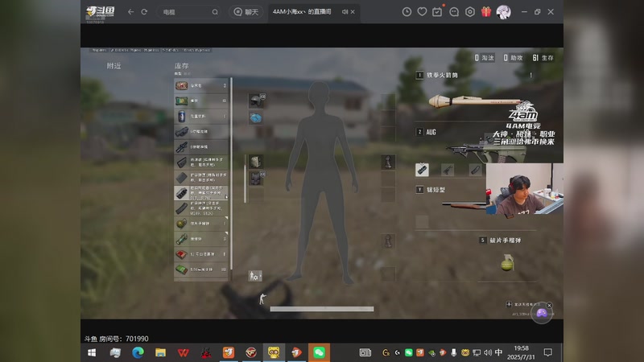This screenshot has height=362, width=644.
Task: Select the blue energy drink can row
Action: point(200,116)
